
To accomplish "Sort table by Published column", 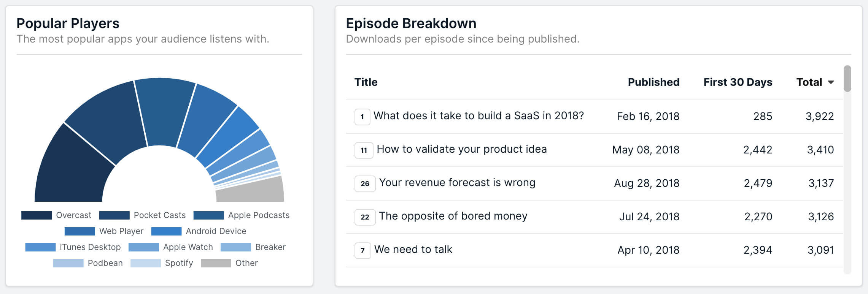I will pos(653,82).
